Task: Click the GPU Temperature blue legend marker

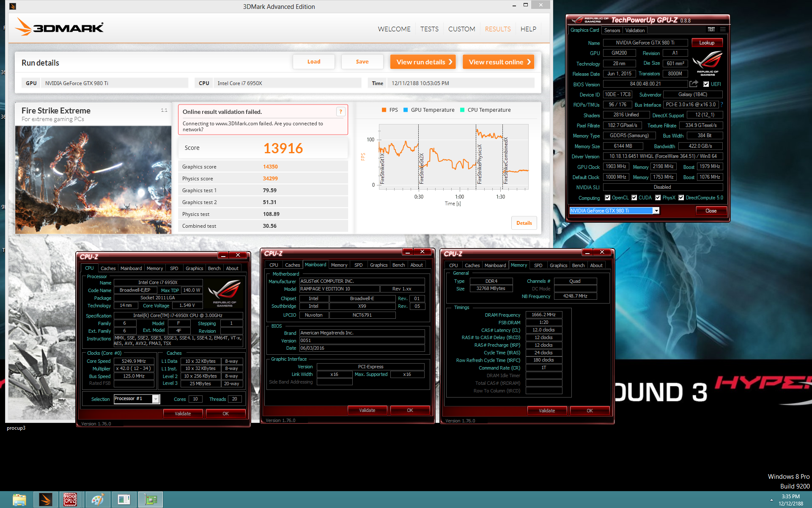Action: coord(406,110)
